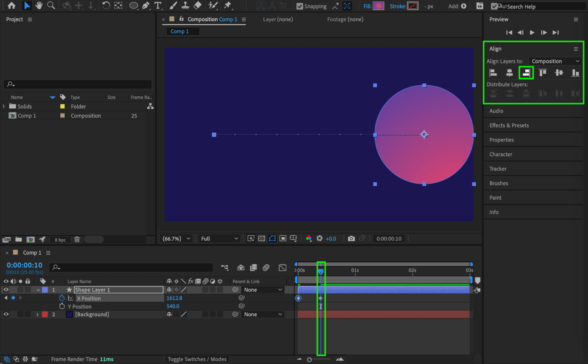Click the Fill color swatch
This screenshot has width=588, height=364.
click(x=378, y=6)
